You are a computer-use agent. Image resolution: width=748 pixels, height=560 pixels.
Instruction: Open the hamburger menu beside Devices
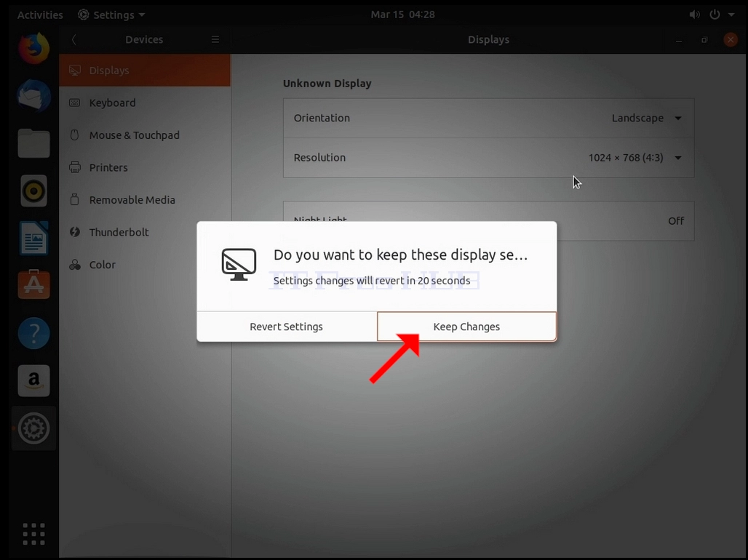215,39
